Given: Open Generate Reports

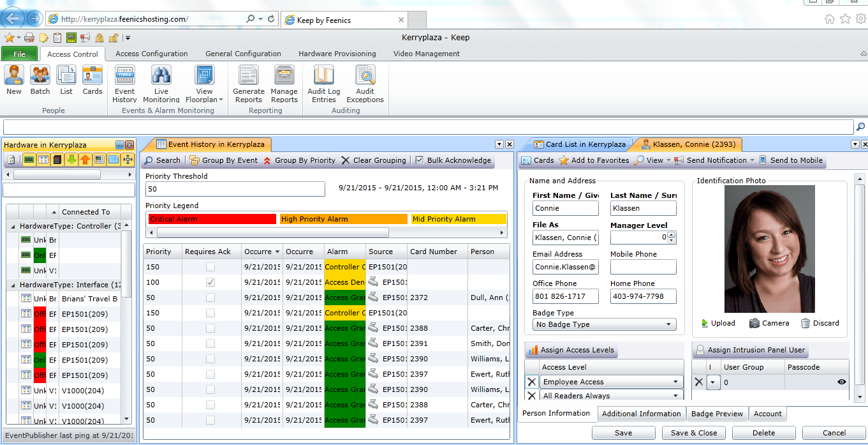Looking at the screenshot, I should pos(248,83).
